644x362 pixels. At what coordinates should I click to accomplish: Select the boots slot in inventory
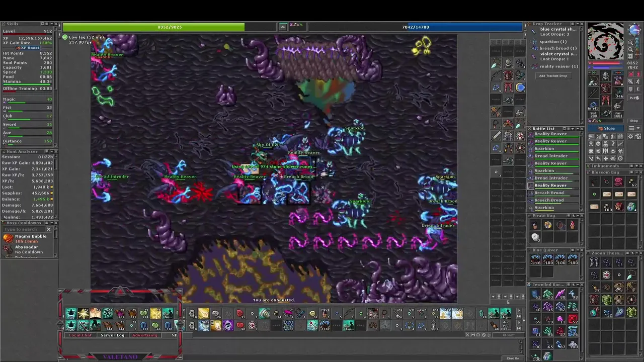pyautogui.click(x=605, y=113)
